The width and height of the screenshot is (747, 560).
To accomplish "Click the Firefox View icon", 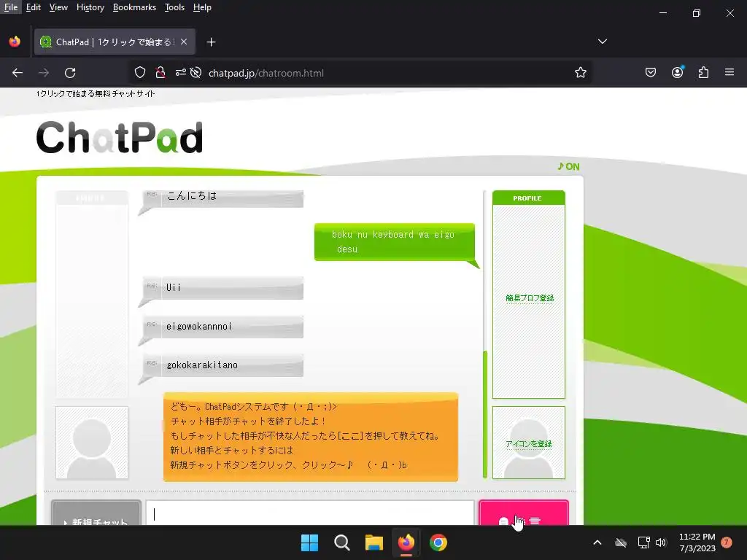I will pos(15,42).
